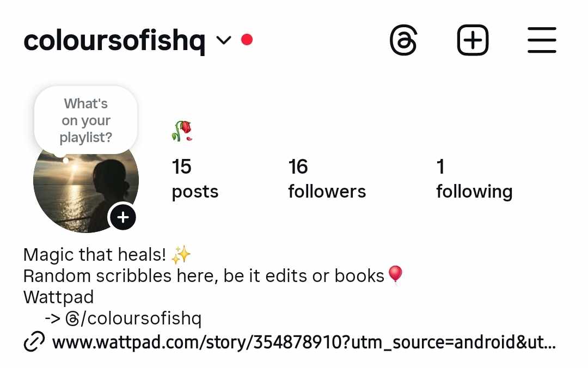Open the Threads icon in header
The height and width of the screenshot is (368, 588).
[x=403, y=40]
